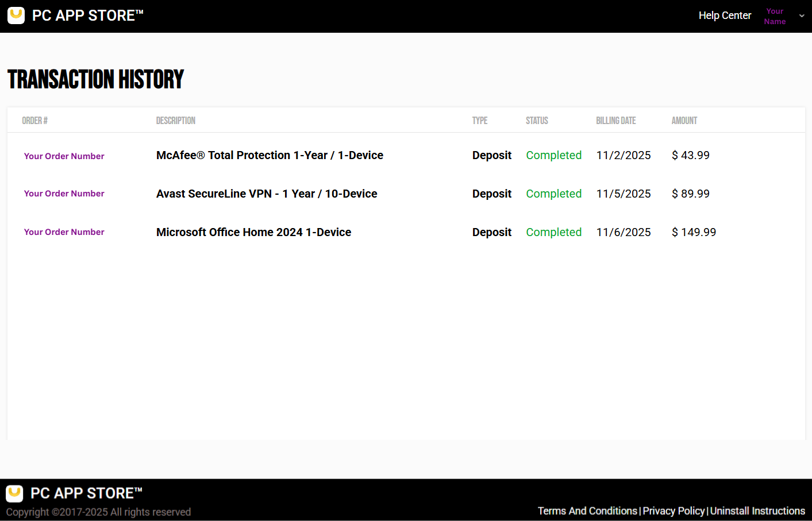This screenshot has height=521, width=812.
Task: Click the Description column header
Action: (x=176, y=121)
